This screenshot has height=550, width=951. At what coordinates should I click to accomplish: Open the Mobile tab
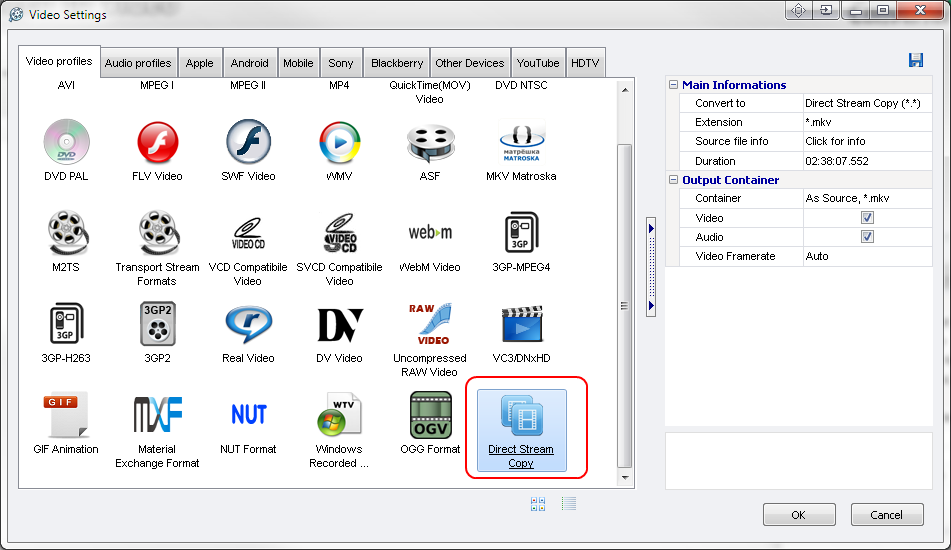pos(298,63)
